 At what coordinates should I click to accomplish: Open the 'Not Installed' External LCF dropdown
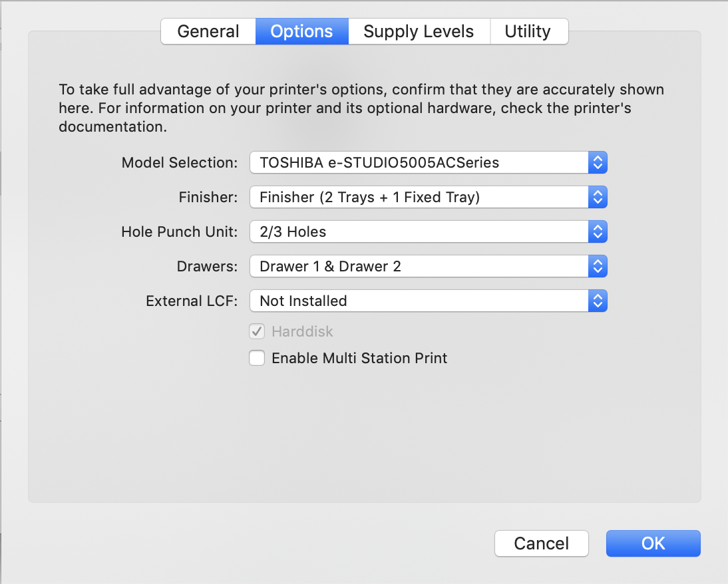419,301
